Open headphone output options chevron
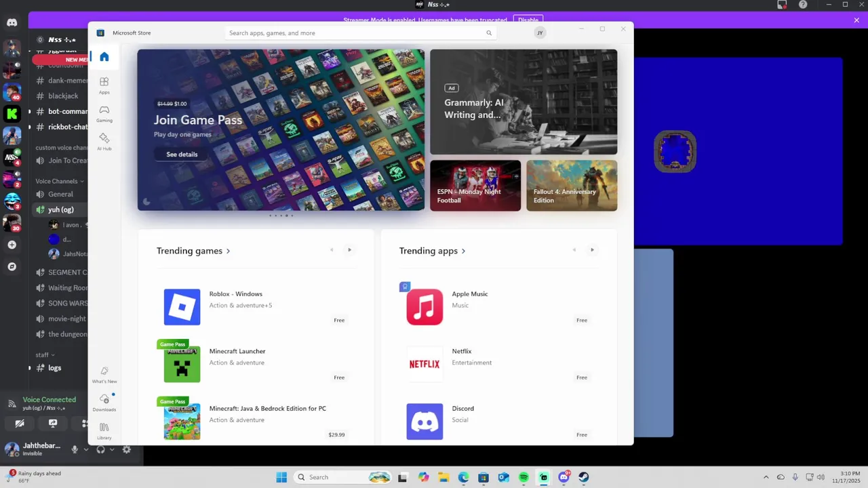Image resolution: width=868 pixels, height=488 pixels. tap(112, 449)
